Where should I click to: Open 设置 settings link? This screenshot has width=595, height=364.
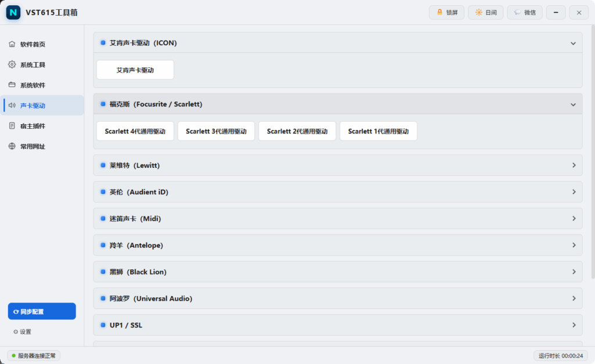[23, 331]
